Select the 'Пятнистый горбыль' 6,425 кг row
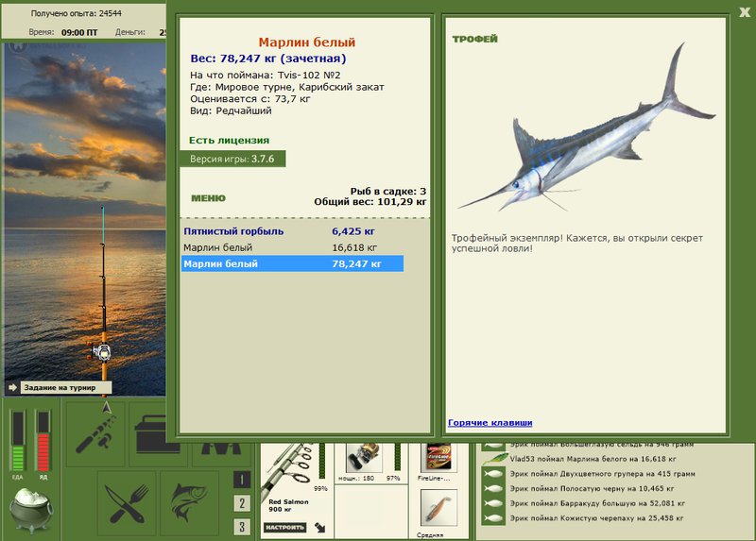Viewport: 756px width, 541px height. coord(292,231)
